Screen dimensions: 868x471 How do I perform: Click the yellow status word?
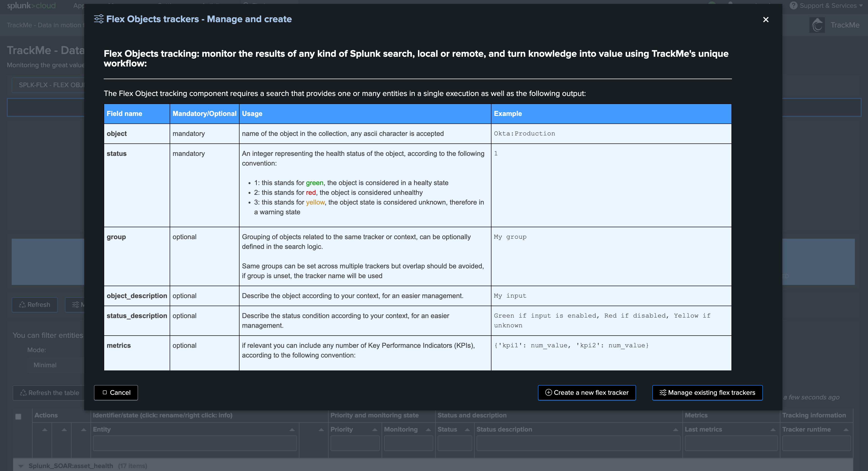[315, 202]
